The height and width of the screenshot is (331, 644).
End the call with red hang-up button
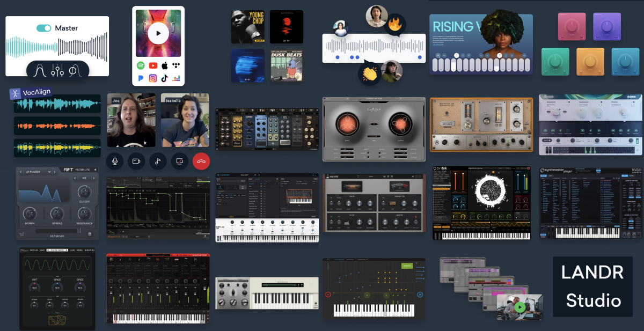click(201, 161)
